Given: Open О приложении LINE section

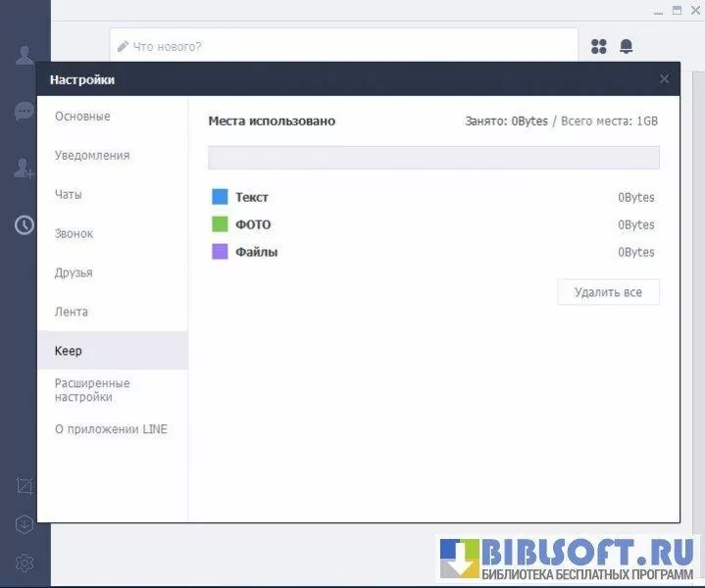Looking at the screenshot, I should [111, 429].
